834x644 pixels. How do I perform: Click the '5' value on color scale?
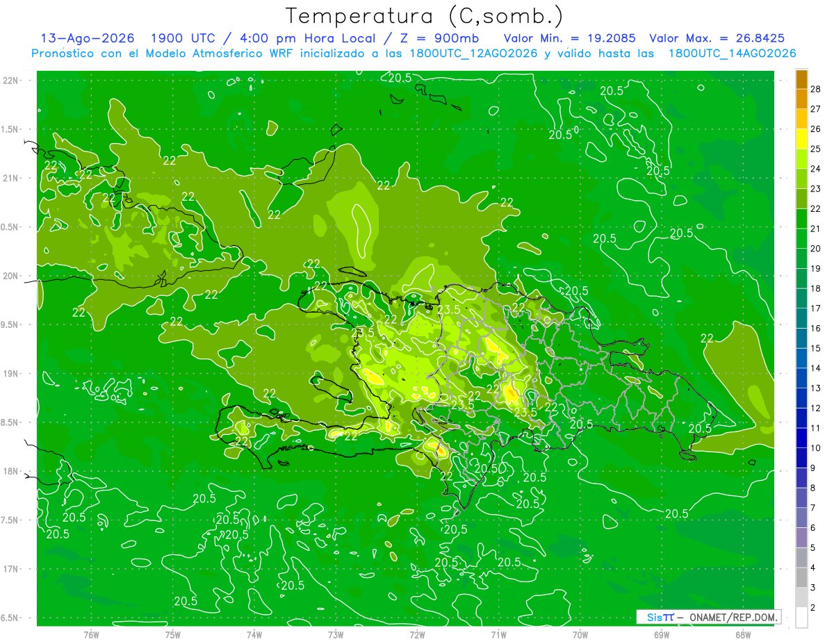(x=813, y=548)
